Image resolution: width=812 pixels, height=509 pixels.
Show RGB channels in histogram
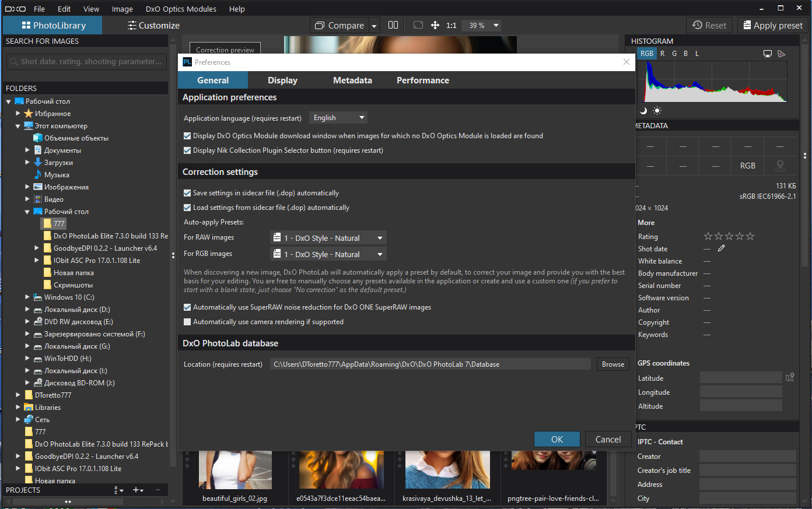(x=647, y=53)
